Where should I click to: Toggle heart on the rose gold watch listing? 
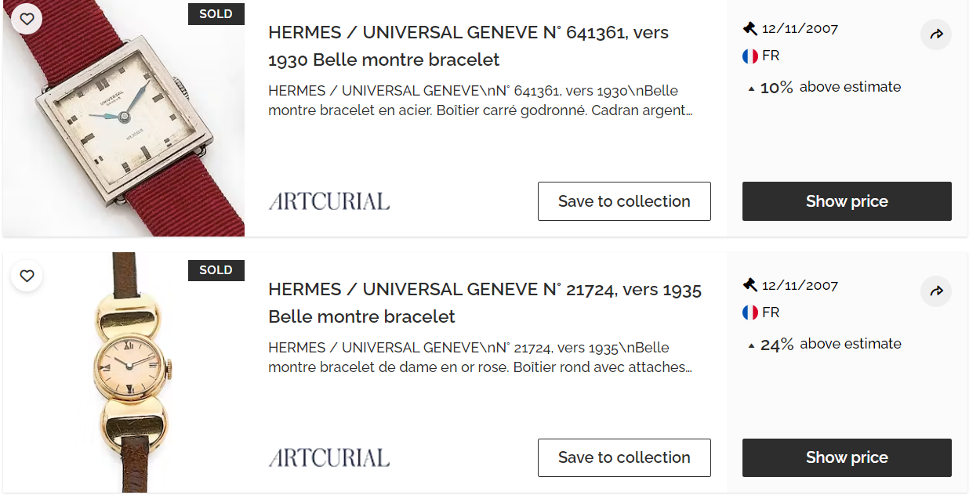tap(27, 276)
